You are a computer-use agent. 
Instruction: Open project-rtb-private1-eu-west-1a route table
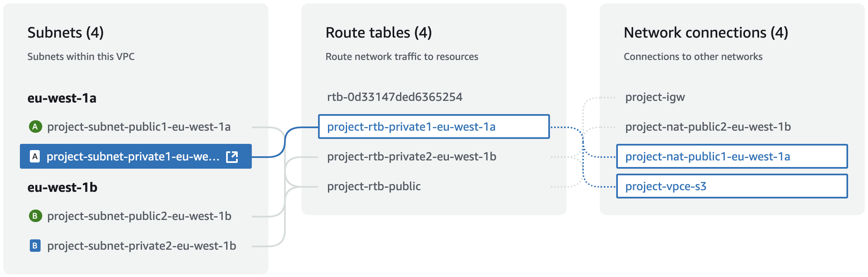[434, 127]
